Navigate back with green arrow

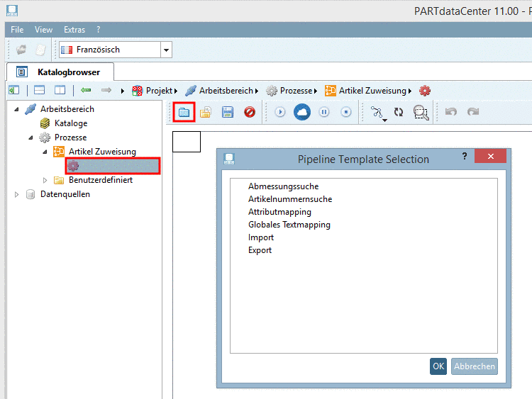(86, 90)
